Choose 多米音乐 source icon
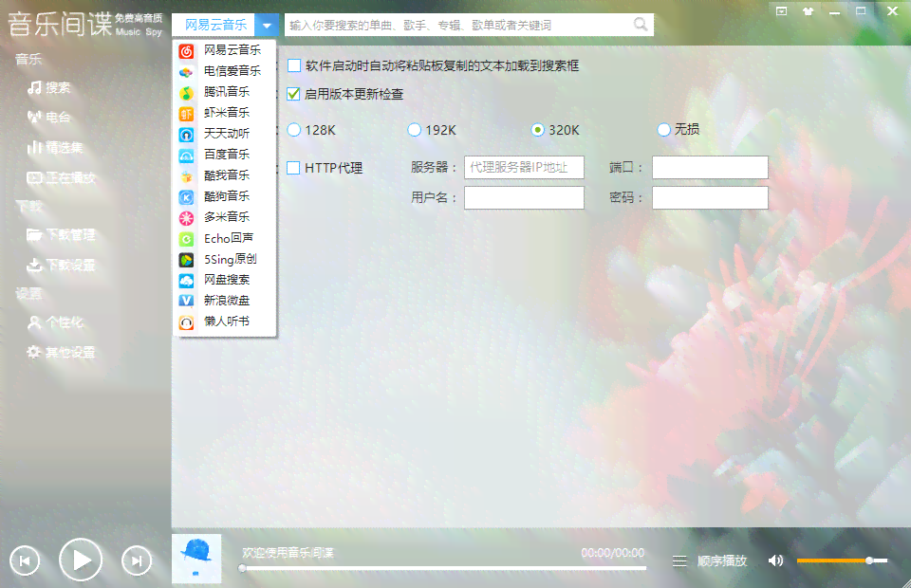Screen dimensions: 911x588 click(x=186, y=218)
